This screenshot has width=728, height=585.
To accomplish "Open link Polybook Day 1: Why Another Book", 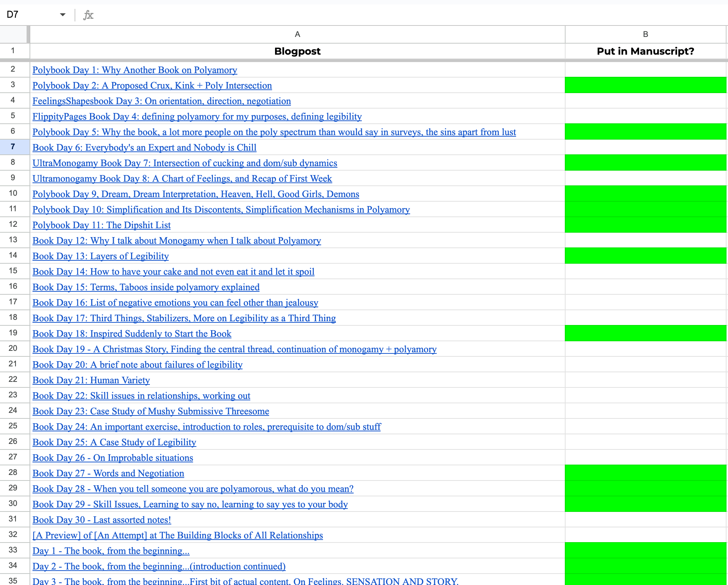I will click(x=135, y=70).
